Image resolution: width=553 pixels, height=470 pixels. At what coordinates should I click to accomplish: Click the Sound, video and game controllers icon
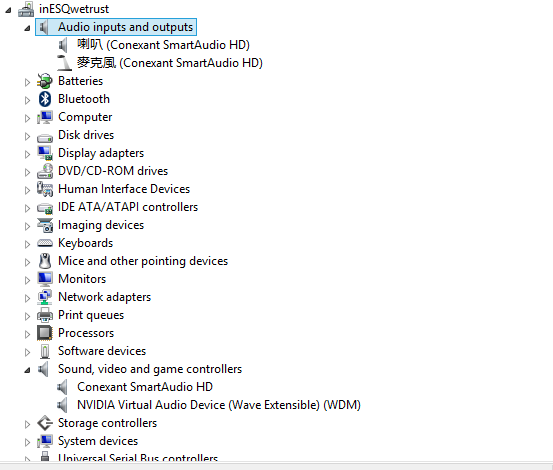point(44,369)
